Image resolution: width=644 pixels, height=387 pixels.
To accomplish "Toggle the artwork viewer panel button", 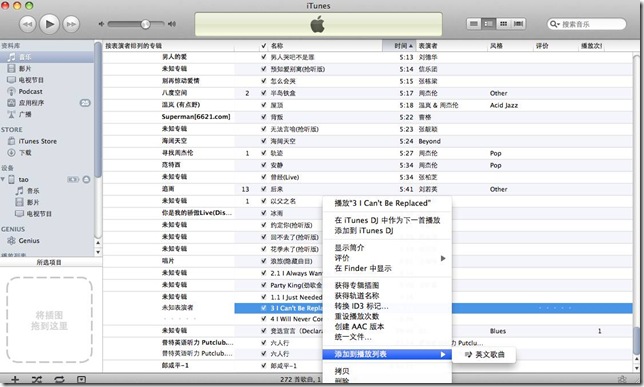I will pyautogui.click(x=81, y=380).
